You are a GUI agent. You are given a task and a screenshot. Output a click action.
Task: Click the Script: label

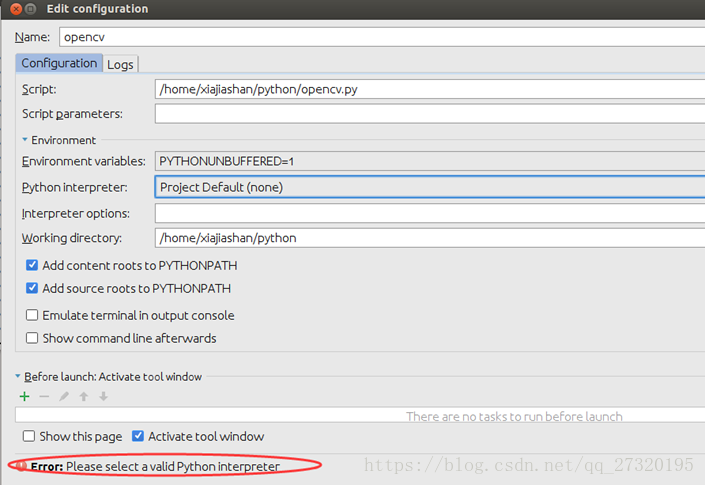[x=39, y=89]
